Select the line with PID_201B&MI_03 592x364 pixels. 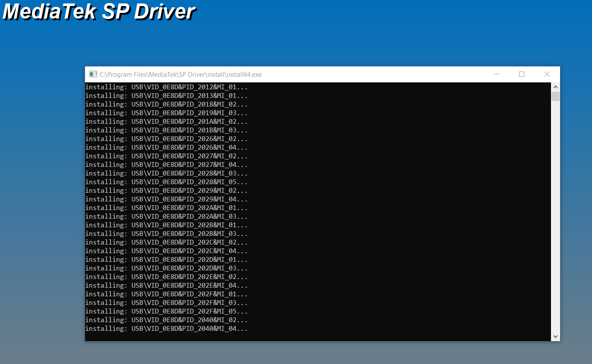pyautogui.click(x=167, y=130)
